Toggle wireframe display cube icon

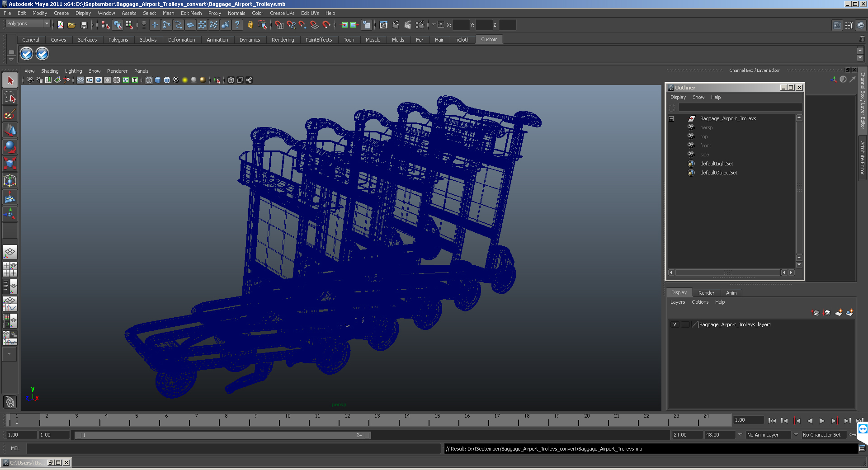click(149, 80)
